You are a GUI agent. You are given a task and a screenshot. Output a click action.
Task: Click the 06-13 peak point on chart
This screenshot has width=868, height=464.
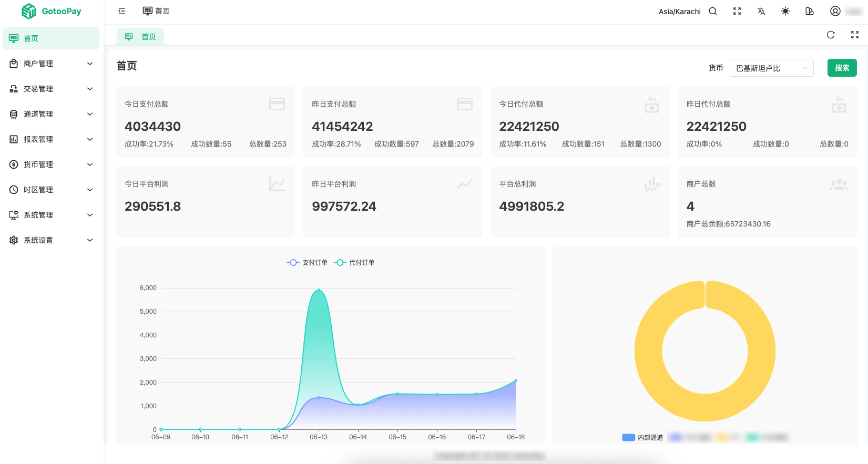319,290
